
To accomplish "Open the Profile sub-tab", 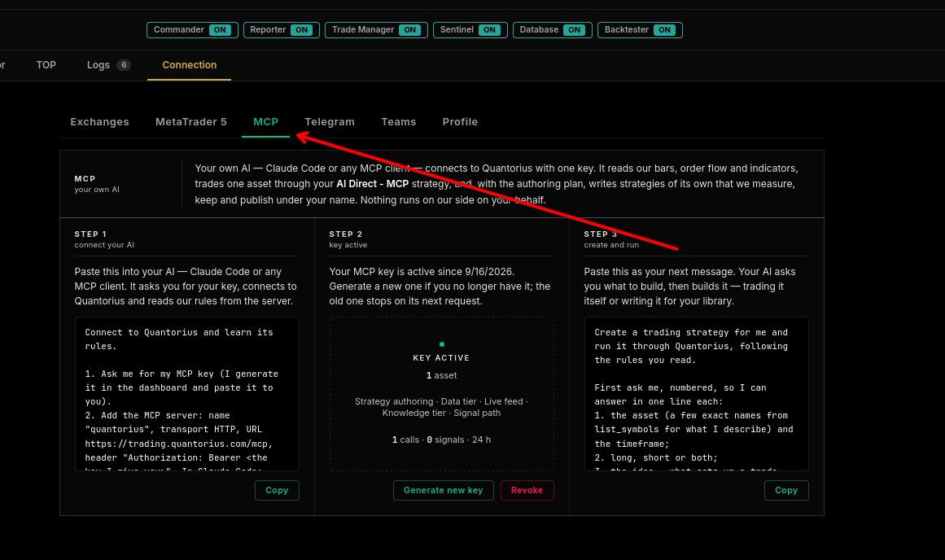I will click(x=460, y=122).
